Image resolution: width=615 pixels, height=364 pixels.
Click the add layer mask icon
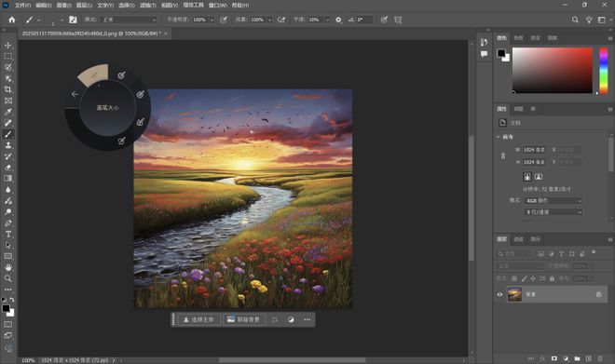click(554, 358)
